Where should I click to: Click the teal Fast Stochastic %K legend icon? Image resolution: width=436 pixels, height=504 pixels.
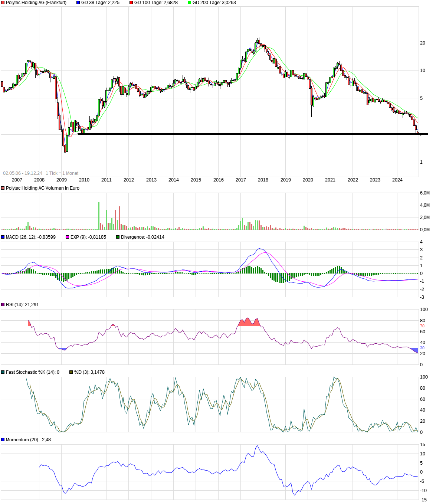point(3,371)
